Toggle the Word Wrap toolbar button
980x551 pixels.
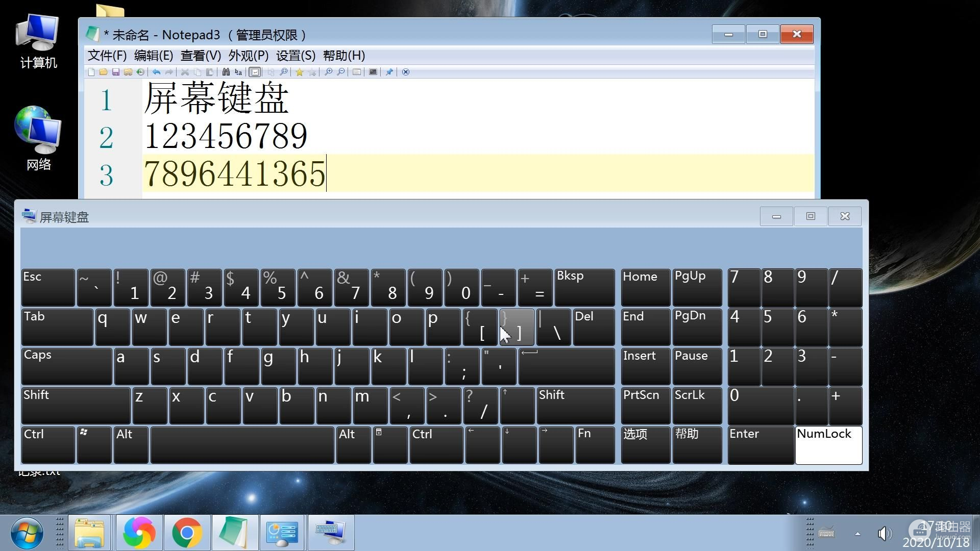(x=255, y=72)
